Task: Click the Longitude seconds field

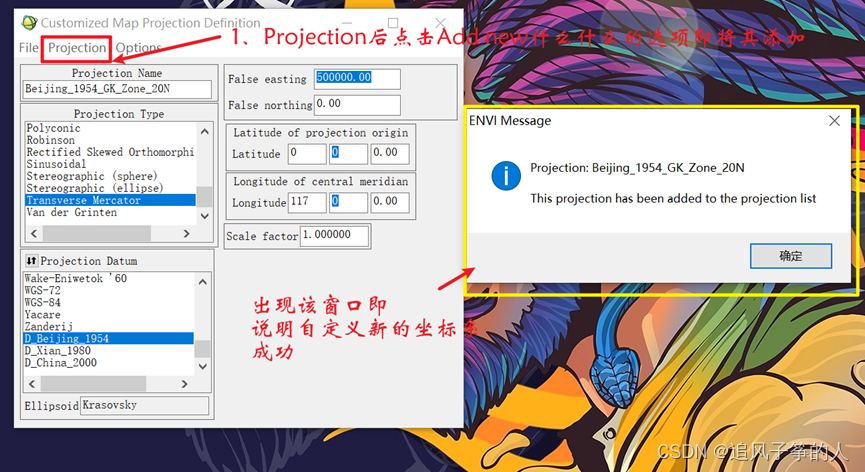Action: [390, 202]
